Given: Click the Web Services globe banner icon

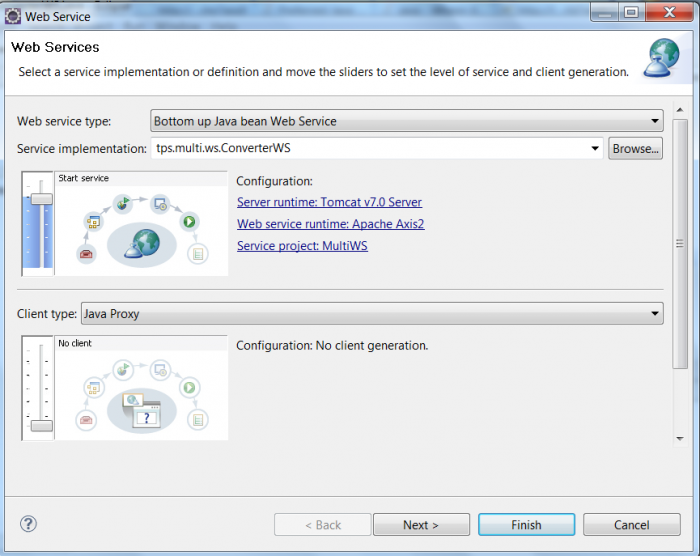Looking at the screenshot, I should pos(662,58).
